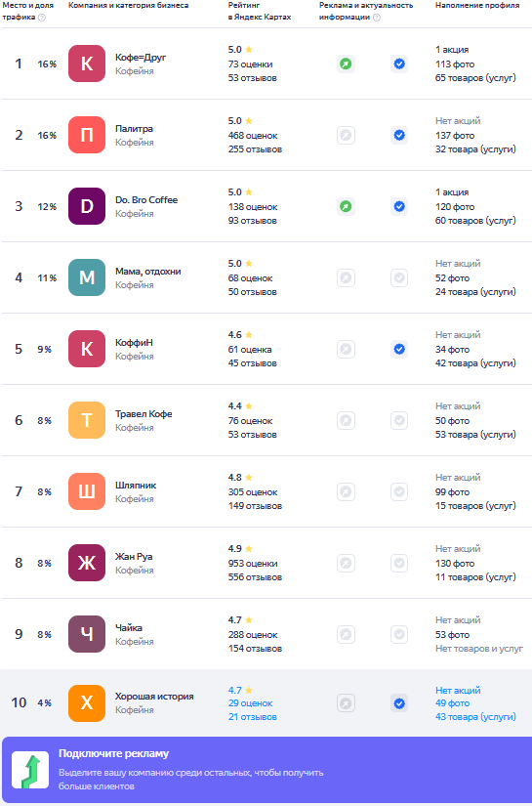Click the gray advertising icon for КоффиН

coord(346,349)
